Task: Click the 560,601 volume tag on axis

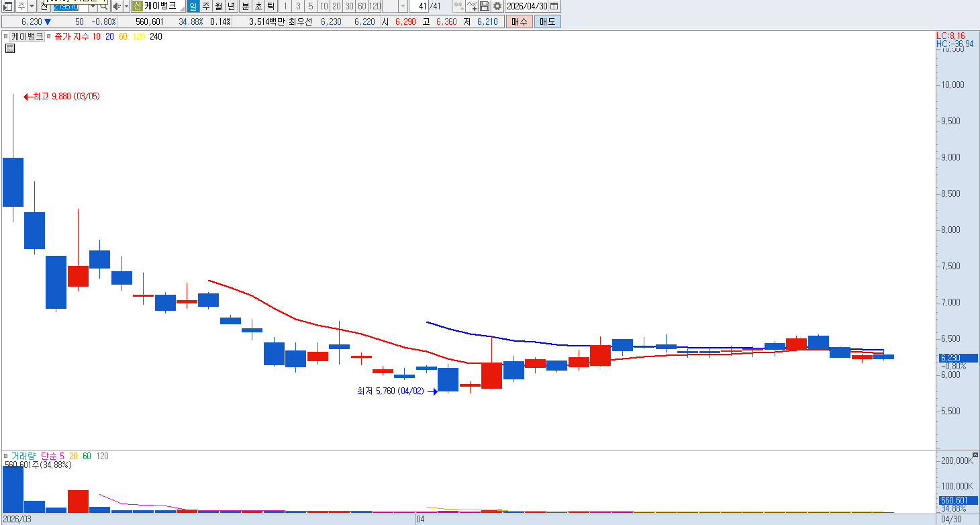Action: pyautogui.click(x=957, y=500)
